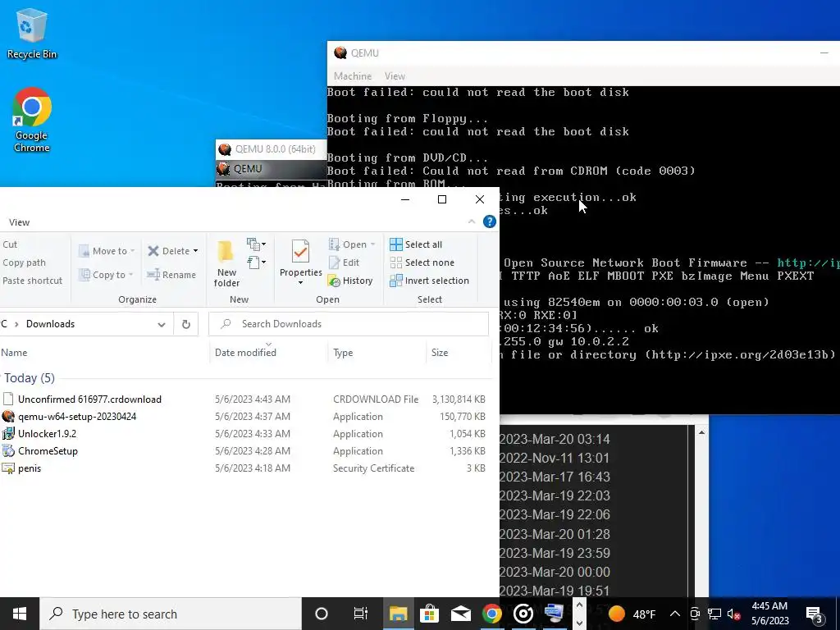Click the Explorer help question mark icon
840x630 pixels.
489,221
